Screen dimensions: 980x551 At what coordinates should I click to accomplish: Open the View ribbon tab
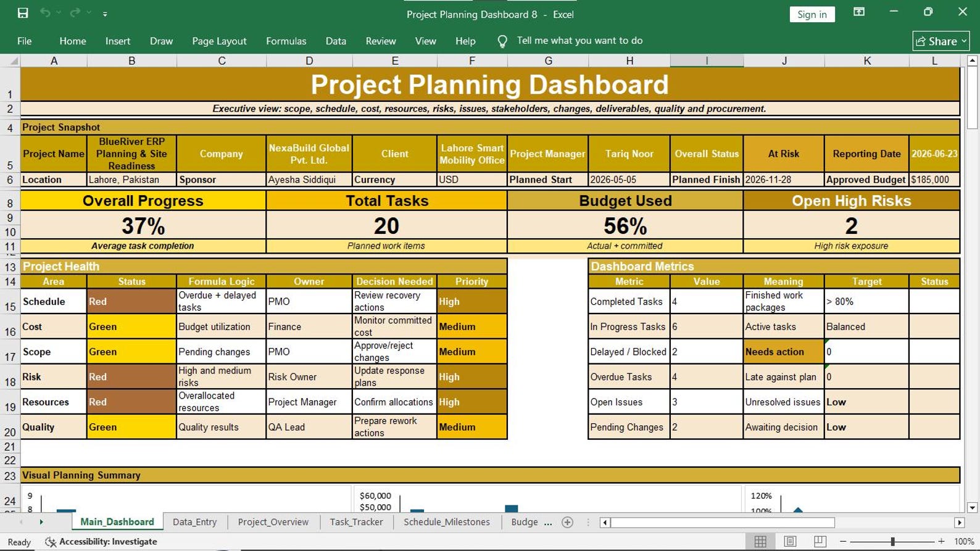click(x=425, y=41)
